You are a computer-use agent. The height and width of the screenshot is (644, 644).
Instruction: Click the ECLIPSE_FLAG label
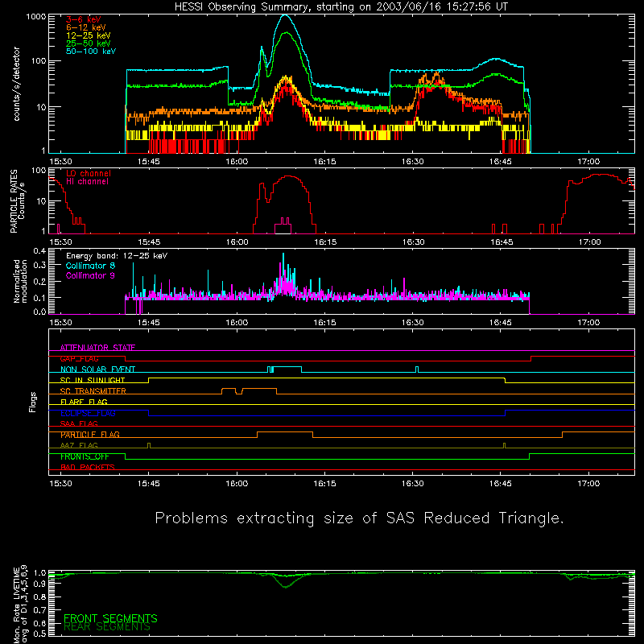click(88, 413)
